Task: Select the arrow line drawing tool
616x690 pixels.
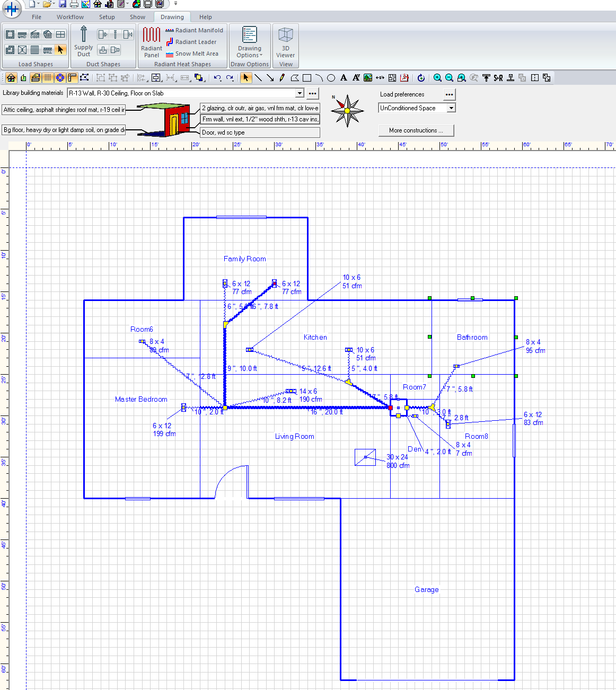Action: [270, 78]
